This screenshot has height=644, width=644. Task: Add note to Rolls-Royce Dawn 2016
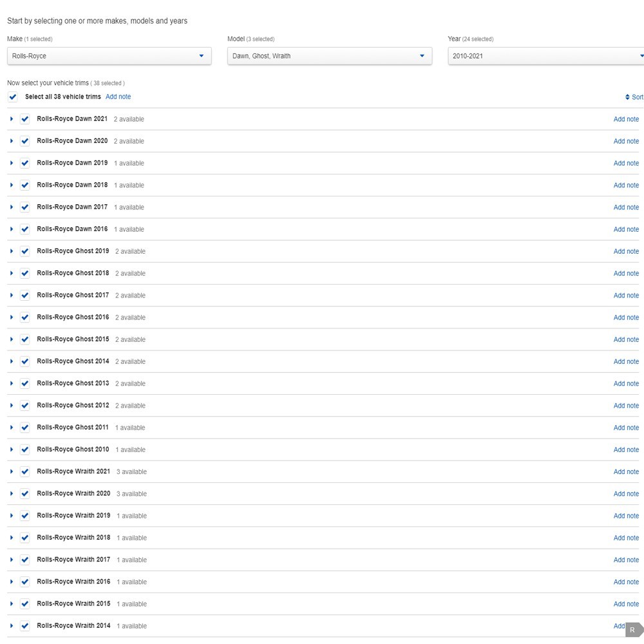click(626, 229)
